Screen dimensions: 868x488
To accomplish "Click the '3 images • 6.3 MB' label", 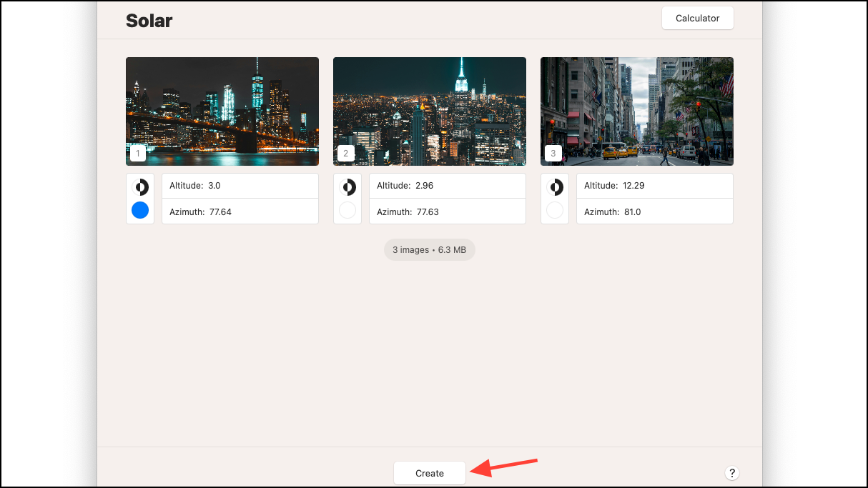I will 430,250.
